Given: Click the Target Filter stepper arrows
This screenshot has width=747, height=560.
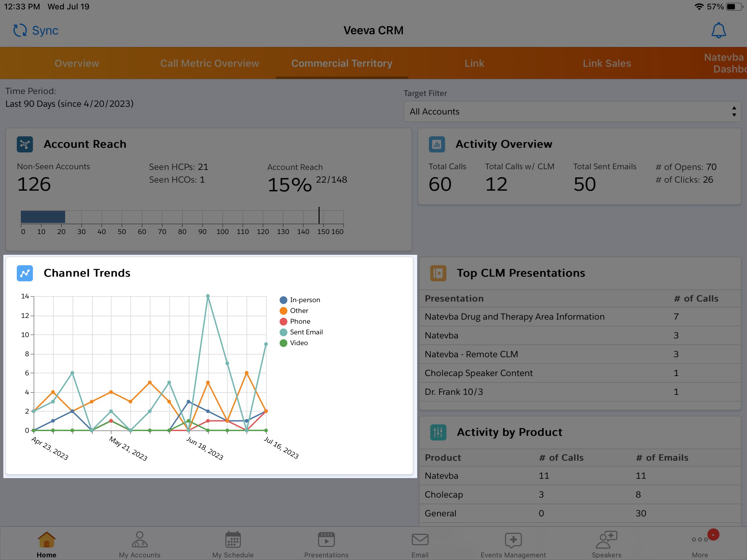Looking at the screenshot, I should point(734,112).
